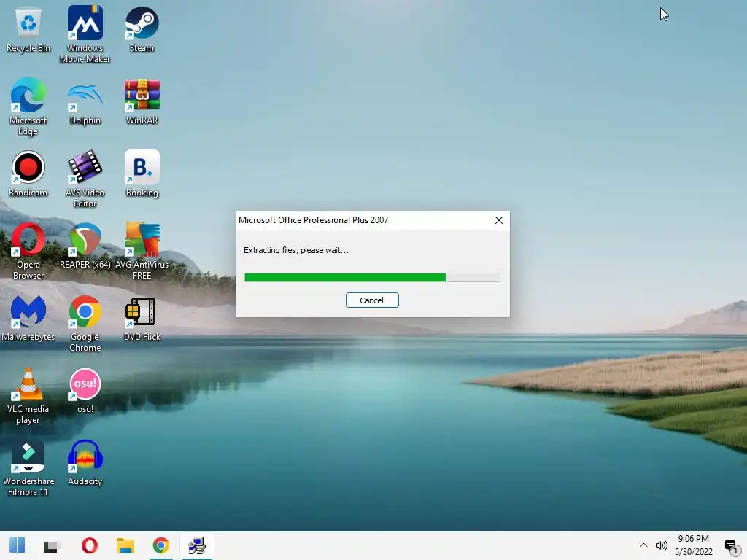Open AVG AntiVirus FREE shortcut
The height and width of the screenshot is (560, 747).
coord(142,252)
